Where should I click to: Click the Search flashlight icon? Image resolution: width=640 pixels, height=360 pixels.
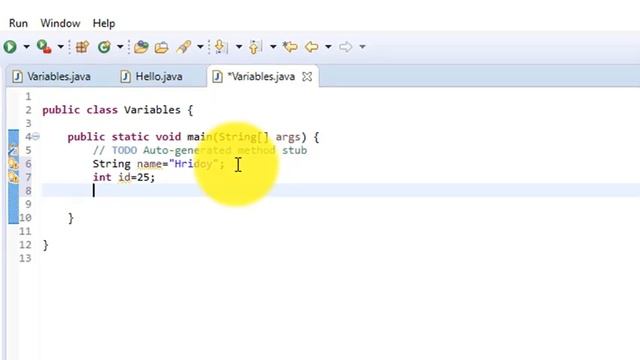(x=183, y=47)
